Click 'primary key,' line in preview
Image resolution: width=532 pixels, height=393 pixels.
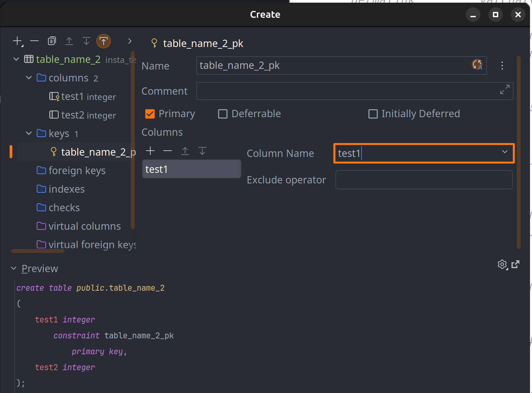[99, 352]
